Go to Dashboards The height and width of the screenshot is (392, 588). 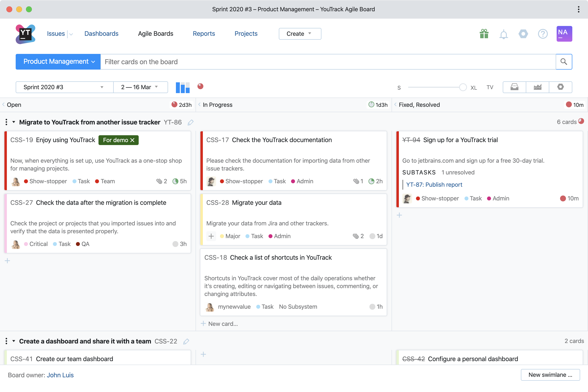[x=101, y=34]
